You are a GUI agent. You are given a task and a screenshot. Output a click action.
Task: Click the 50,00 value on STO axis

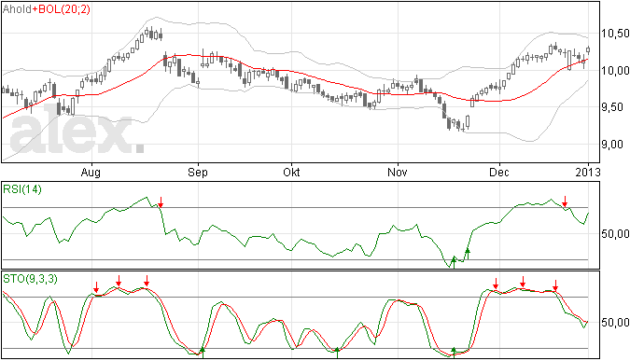coord(615,323)
